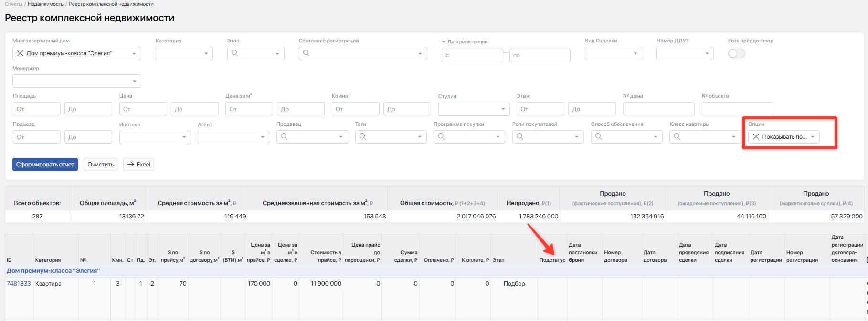This screenshot has height=321, width=868.
Task: Click Номер договора column header
Action: (615, 256)
